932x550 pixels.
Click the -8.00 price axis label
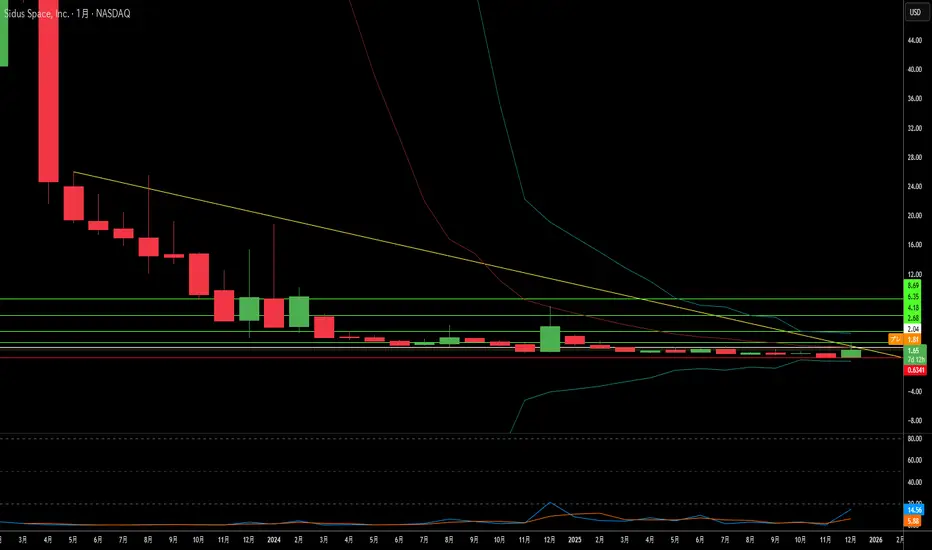(915, 420)
